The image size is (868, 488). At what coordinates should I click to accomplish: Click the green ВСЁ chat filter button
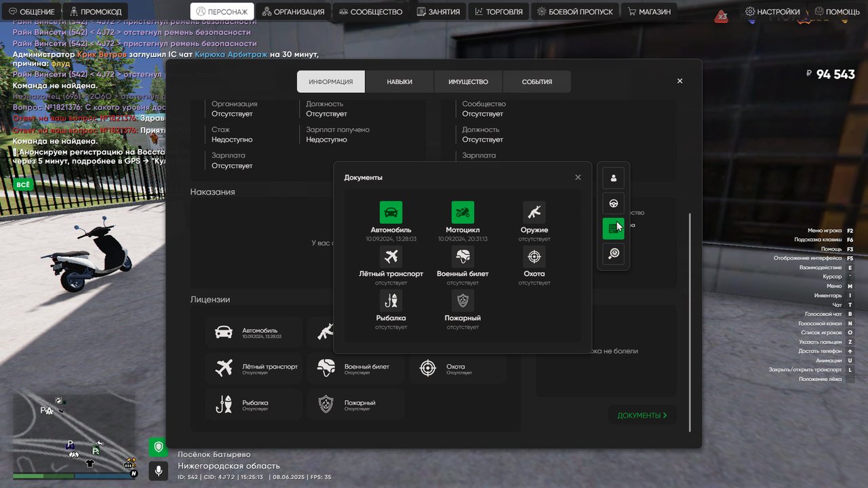pos(23,184)
